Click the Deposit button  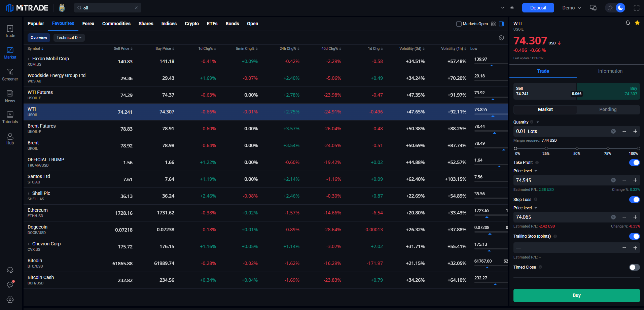pos(538,8)
